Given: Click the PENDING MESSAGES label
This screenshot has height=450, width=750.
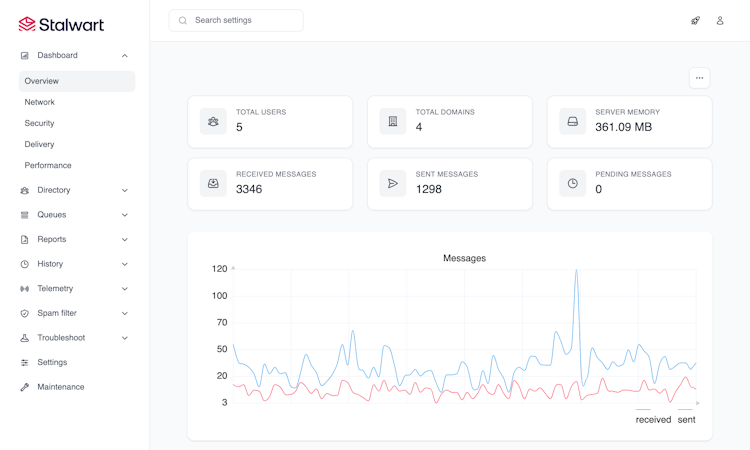Looking at the screenshot, I should [633, 175].
